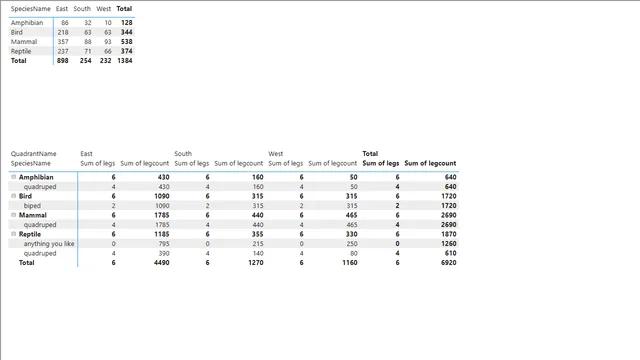Image resolution: width=640 pixels, height=360 pixels.
Task: Select the Reptile label in the matrix
Action: click(x=30, y=234)
